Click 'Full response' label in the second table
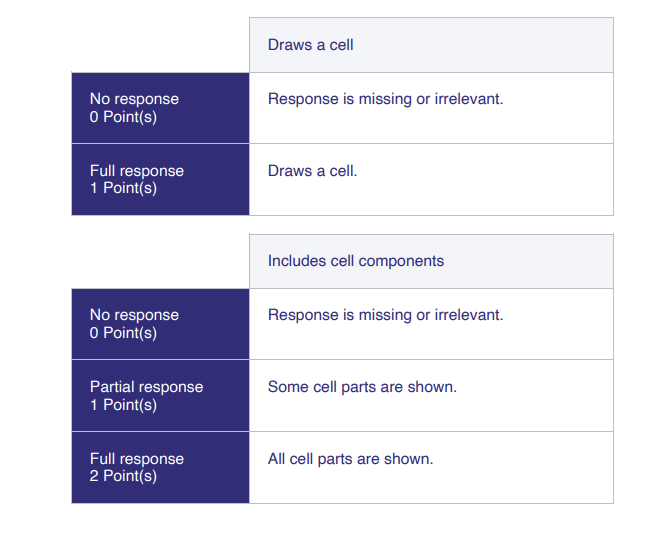Image resolution: width=668 pixels, height=540 pixels. click(137, 459)
